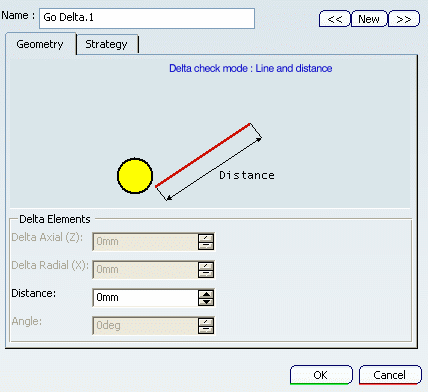This screenshot has height=392, width=428.
Task: Click the Name : label
Action: tap(18, 16)
